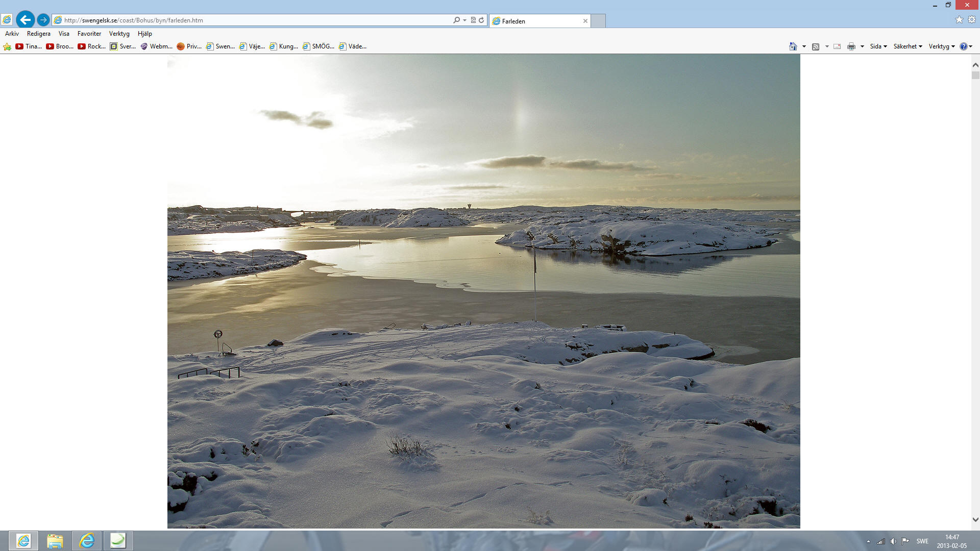This screenshot has width=980, height=551.
Task: Refresh the page with the reload icon
Action: [481, 20]
